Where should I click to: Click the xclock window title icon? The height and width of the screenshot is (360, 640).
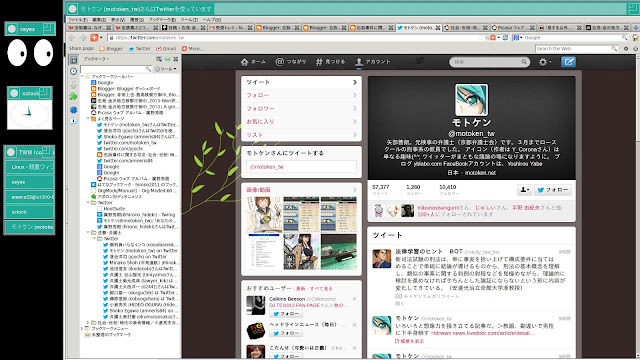coord(14,93)
